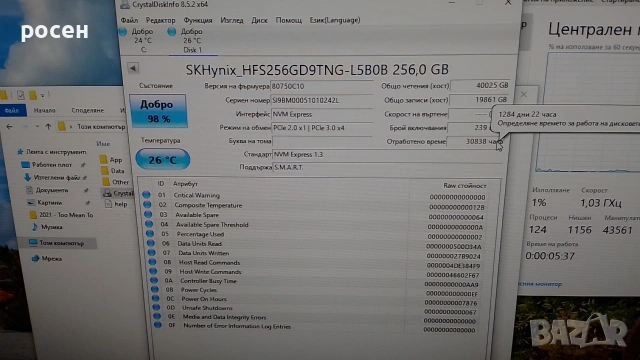640x360 pixels.
Task: Open the recent locations dropdown in Explorer
Action: [x=37, y=127]
